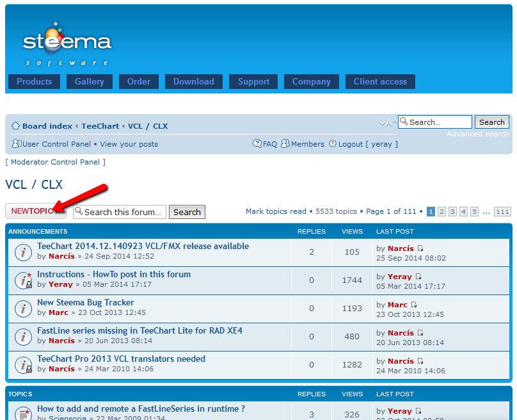This screenshot has height=420, width=517.
Task: Go to pagination page 5
Action: (x=475, y=211)
